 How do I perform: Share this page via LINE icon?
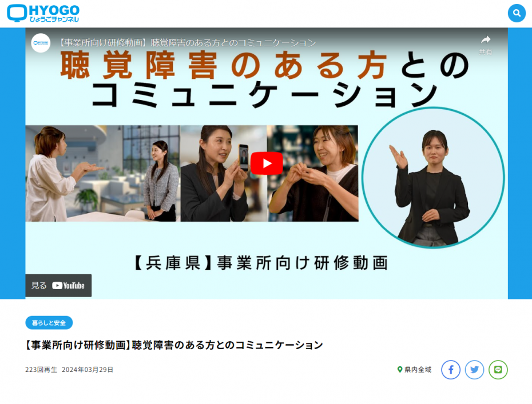click(x=498, y=370)
